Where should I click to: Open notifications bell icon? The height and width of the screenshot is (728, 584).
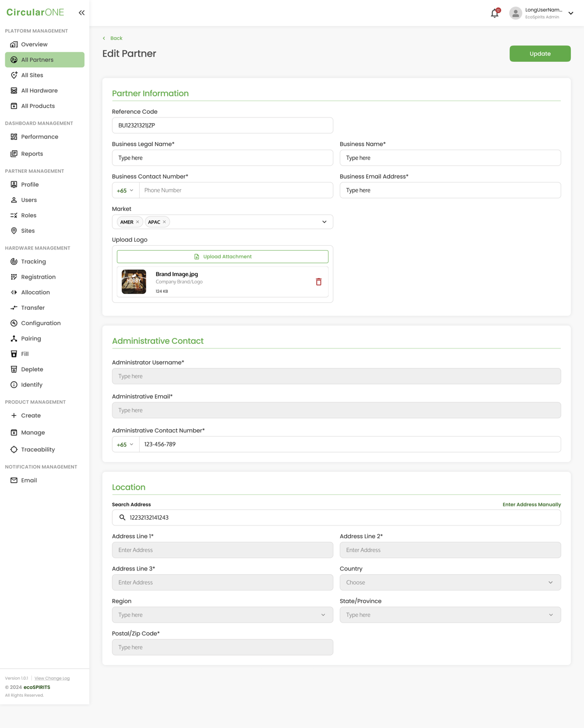495,13
